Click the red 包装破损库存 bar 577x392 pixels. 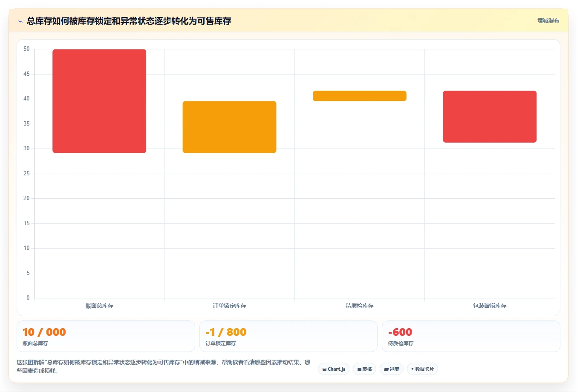click(490, 117)
